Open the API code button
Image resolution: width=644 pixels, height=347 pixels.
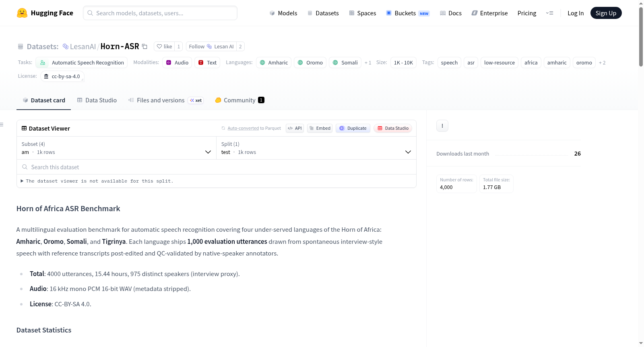(295, 128)
